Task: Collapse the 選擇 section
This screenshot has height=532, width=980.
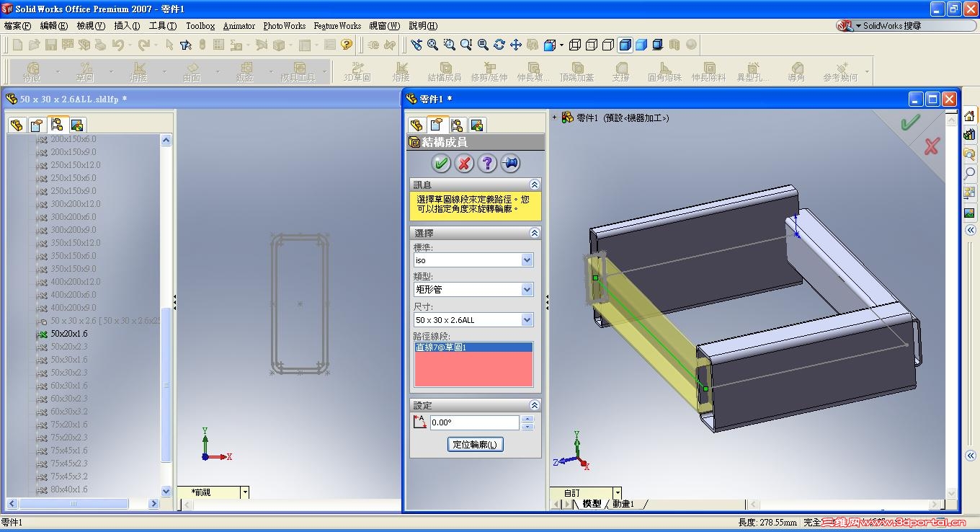Action: point(534,233)
